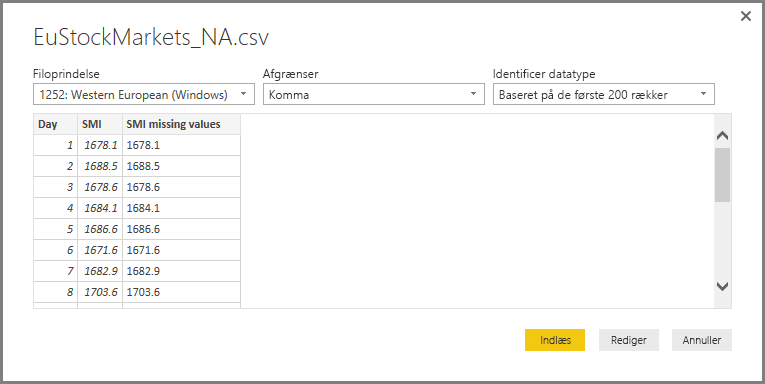Screen dimensions: 765x384
Task: Click the SMI cell with 1686.6
Action: point(100,229)
